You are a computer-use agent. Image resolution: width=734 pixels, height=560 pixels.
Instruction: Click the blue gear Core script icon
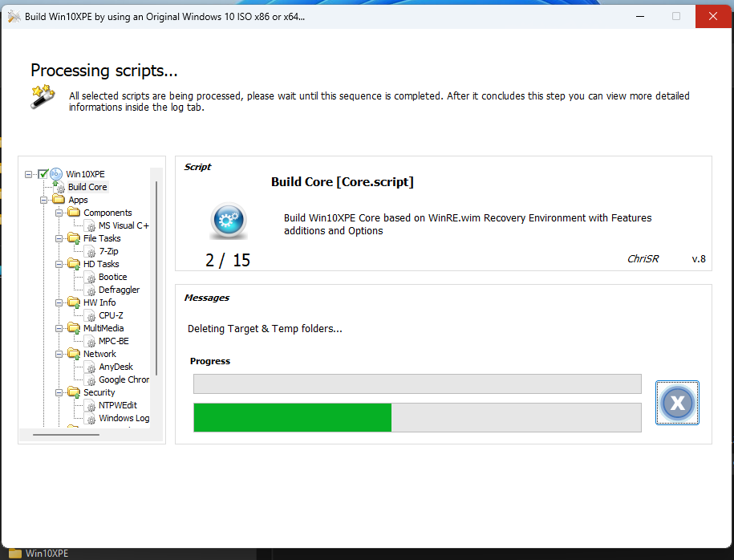229,221
